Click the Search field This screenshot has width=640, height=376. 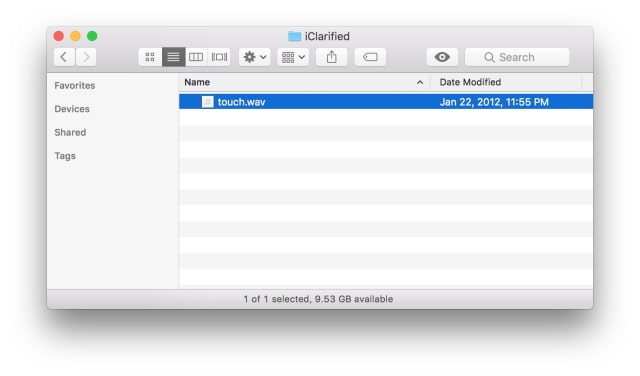(x=517, y=57)
